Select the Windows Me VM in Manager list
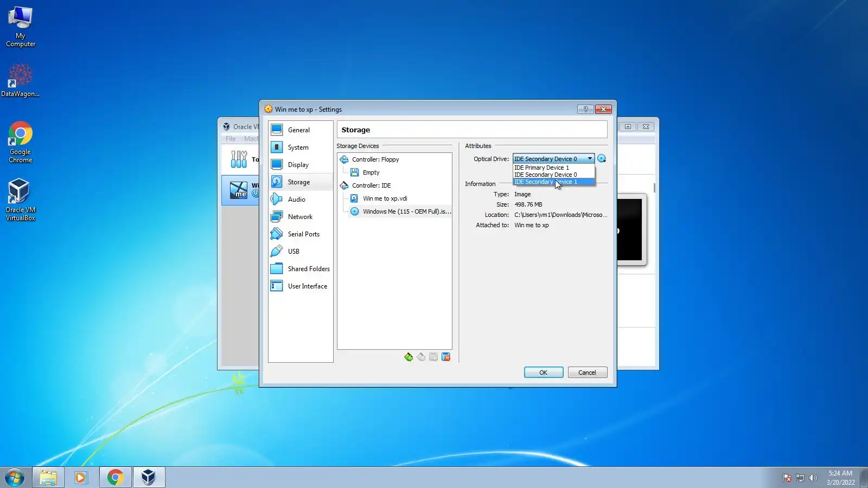868x488 pixels. point(240,190)
